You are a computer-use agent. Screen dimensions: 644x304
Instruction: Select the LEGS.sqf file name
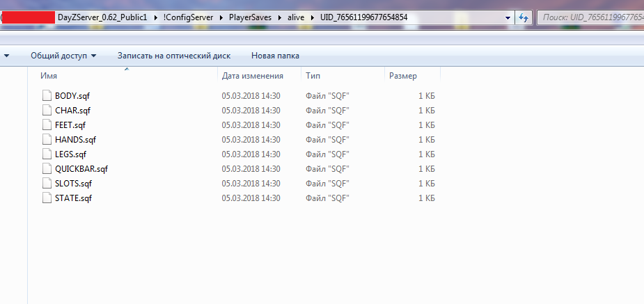pyautogui.click(x=70, y=154)
